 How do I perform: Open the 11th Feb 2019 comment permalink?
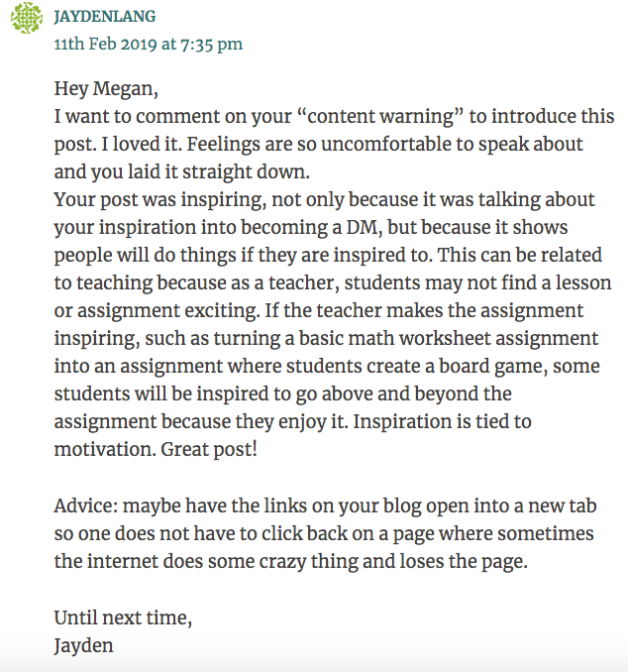coord(149,45)
